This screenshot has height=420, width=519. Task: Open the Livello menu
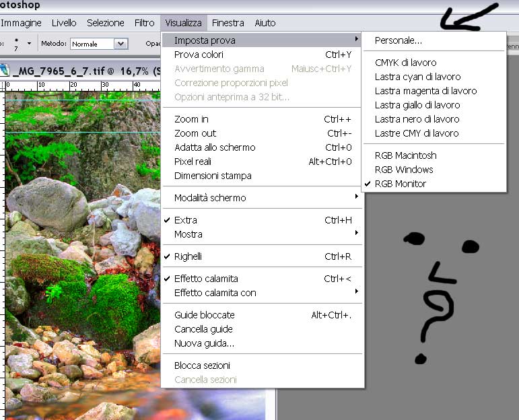(x=64, y=23)
